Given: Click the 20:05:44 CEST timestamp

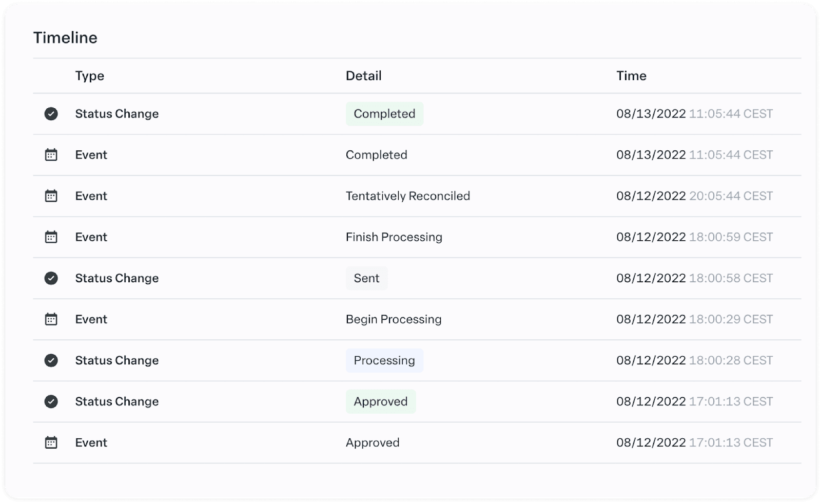Looking at the screenshot, I should click(x=731, y=196).
